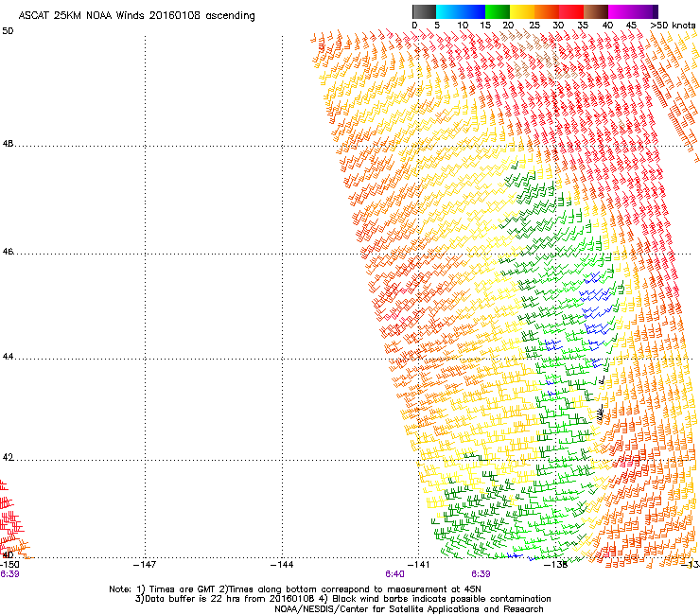Click the note line starting '3)Data buffer is 22 hrs'
This screenshot has width=700, height=615.
click(342, 599)
